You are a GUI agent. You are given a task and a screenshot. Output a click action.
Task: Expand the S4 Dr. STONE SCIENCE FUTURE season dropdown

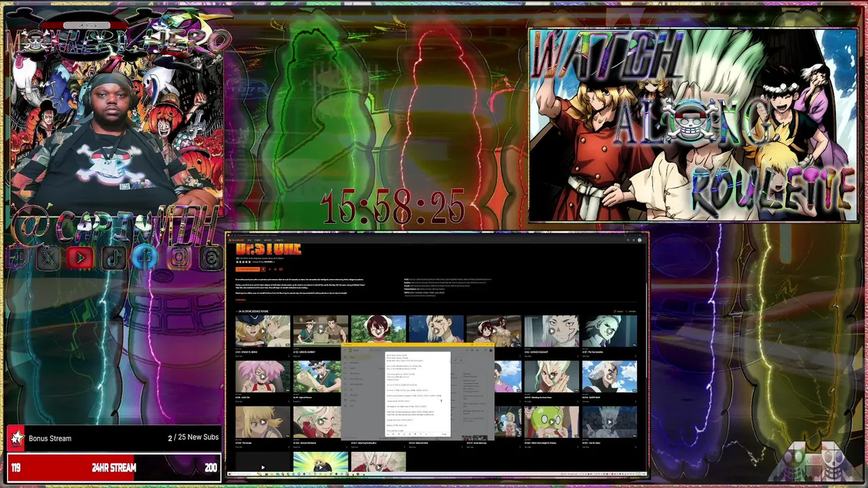click(x=252, y=311)
